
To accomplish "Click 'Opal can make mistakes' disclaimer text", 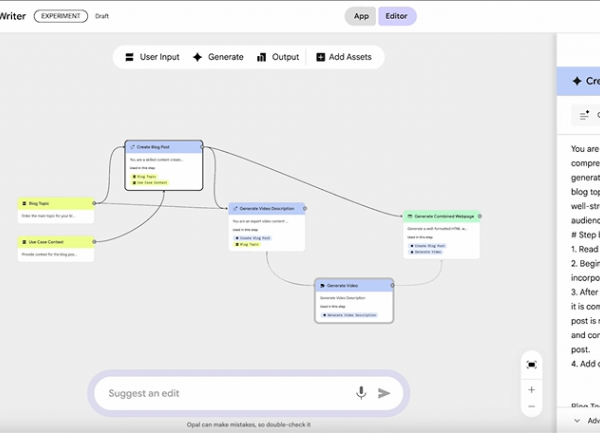I will tap(249, 425).
